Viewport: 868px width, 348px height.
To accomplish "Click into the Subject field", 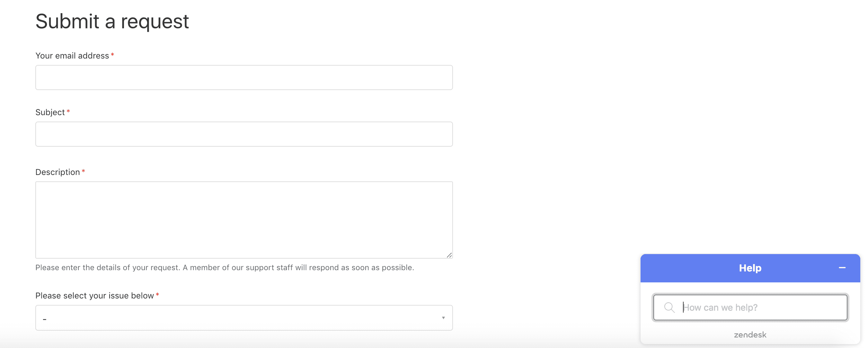I will (x=244, y=134).
